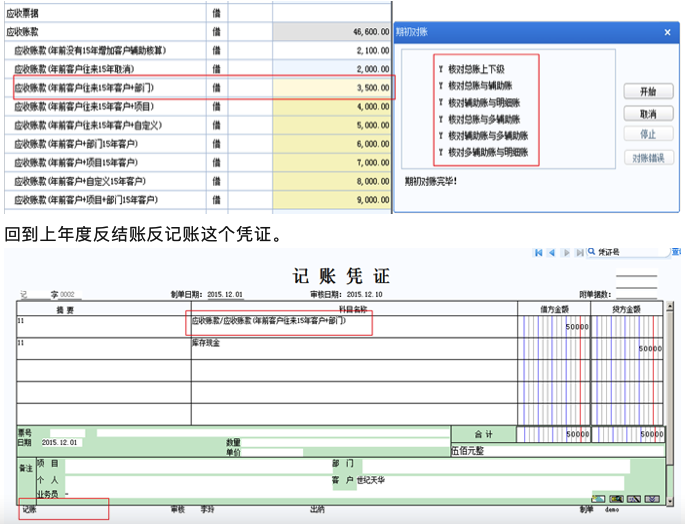
Task: Click the 客户 value 世纪天华
Action: [x=370, y=480]
